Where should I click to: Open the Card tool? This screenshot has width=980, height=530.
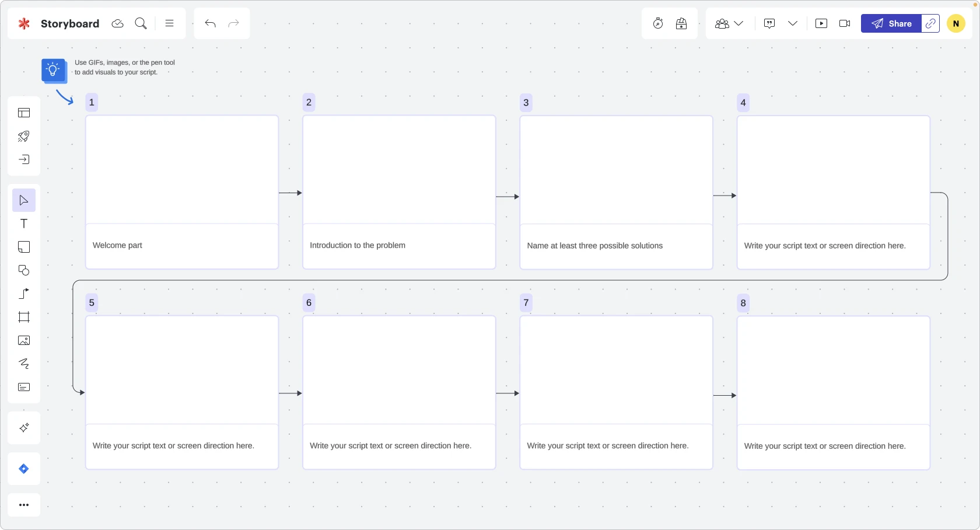24,387
